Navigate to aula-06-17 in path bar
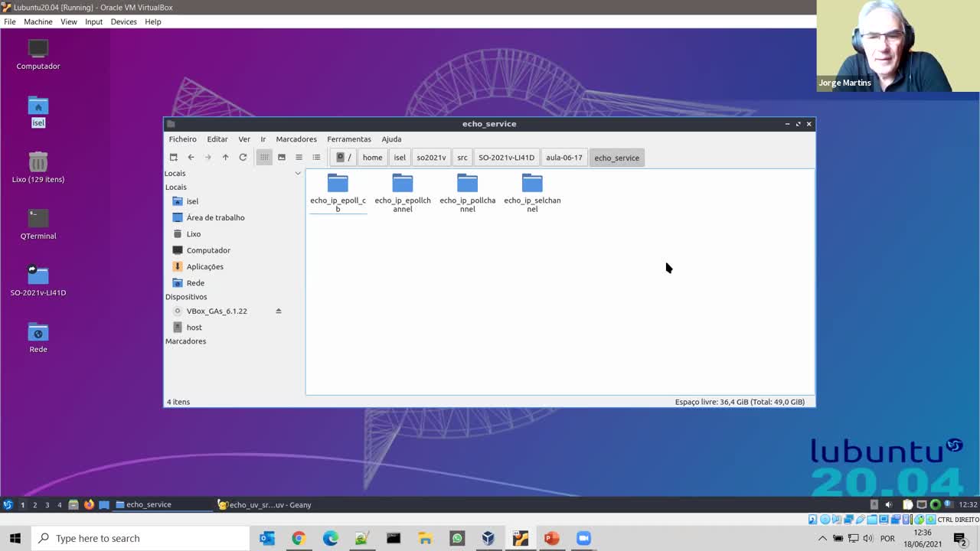The image size is (980, 551). point(564,158)
